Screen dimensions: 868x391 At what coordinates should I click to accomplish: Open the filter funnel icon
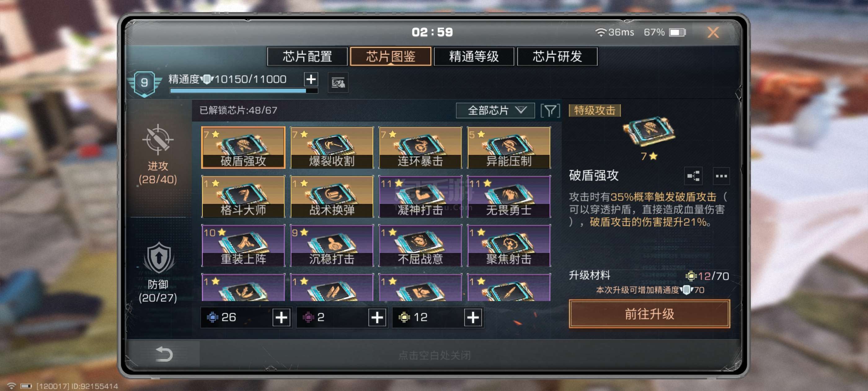[x=550, y=111]
